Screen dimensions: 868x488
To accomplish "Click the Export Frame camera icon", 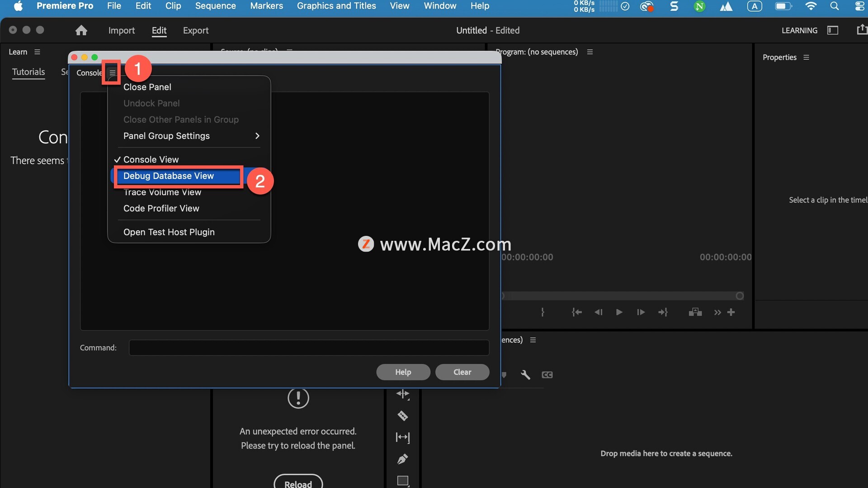I will tap(695, 312).
